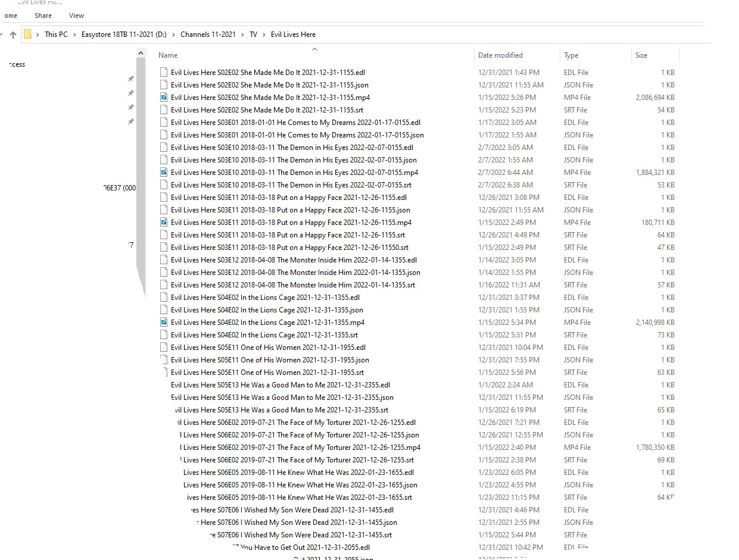
Task: Open the Share ribbon tab
Action: coord(43,15)
